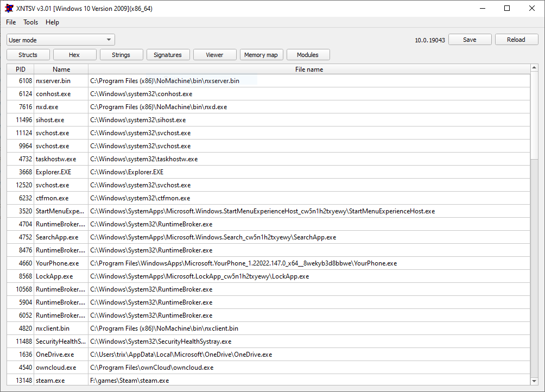The width and height of the screenshot is (545, 392).
Task: Select the owncloud.exe process name
Action: pos(56,368)
